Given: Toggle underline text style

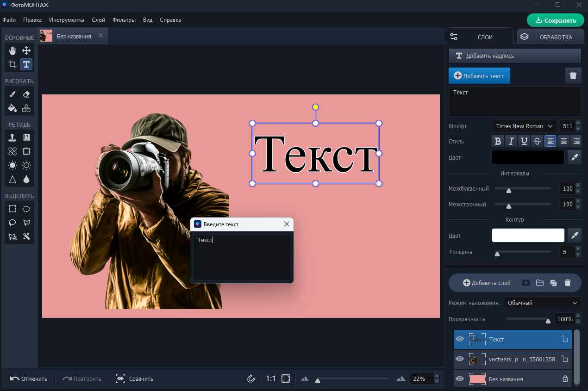Looking at the screenshot, I should pos(524,142).
